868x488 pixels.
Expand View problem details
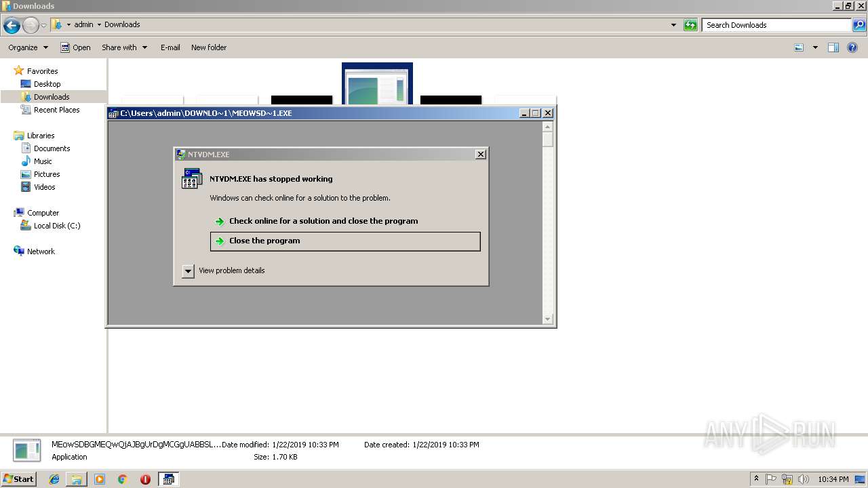[224, 271]
